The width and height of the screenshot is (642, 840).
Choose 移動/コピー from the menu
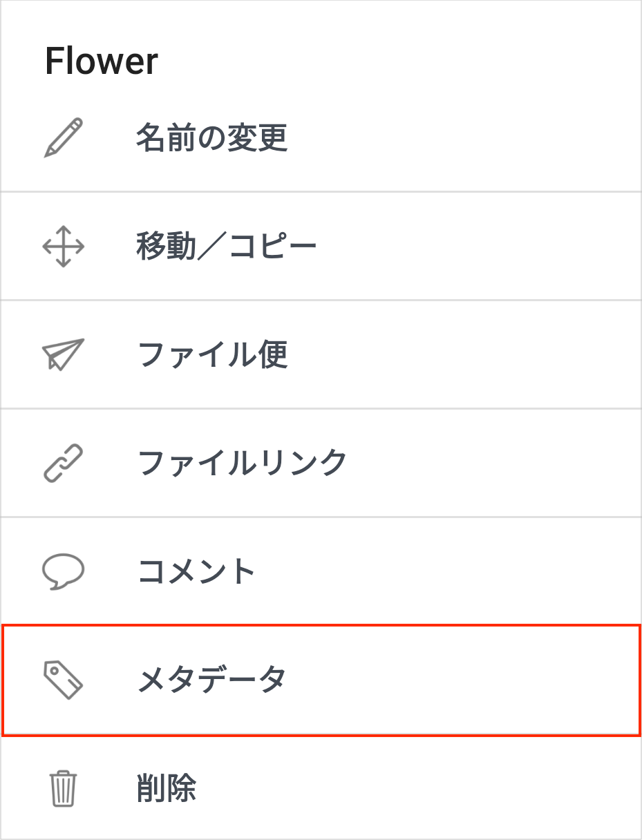(x=227, y=246)
